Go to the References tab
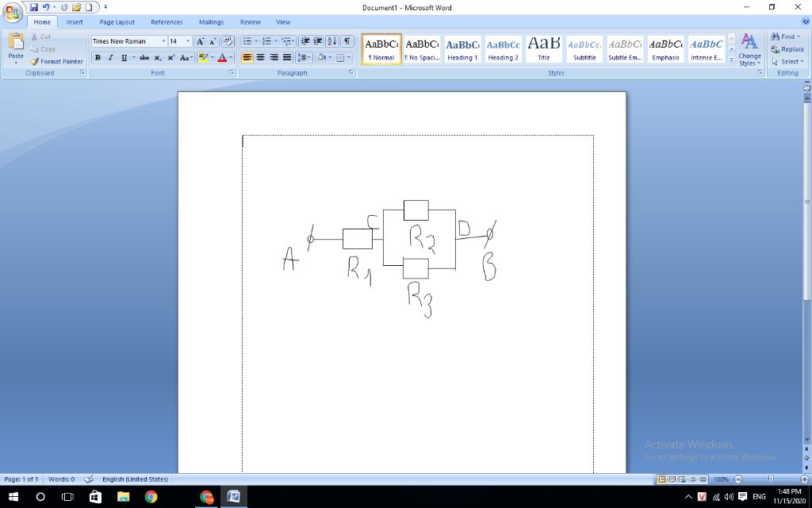Image resolution: width=812 pixels, height=508 pixels. pos(167,22)
